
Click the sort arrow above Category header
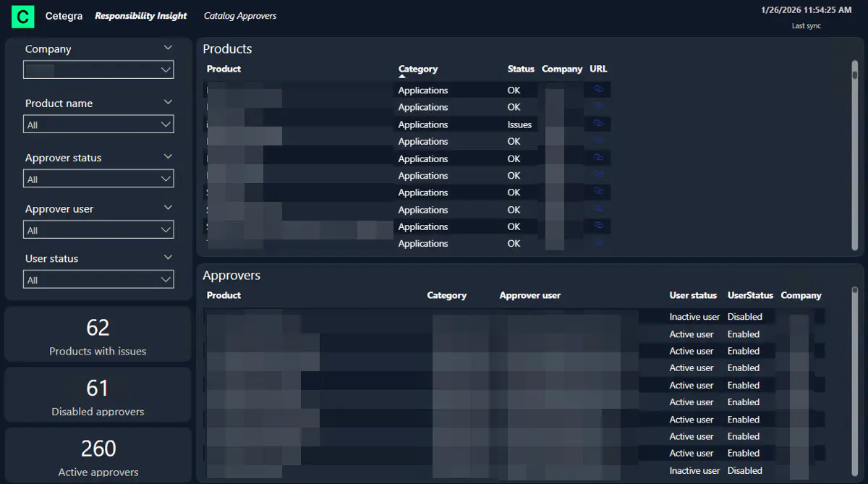click(x=403, y=77)
